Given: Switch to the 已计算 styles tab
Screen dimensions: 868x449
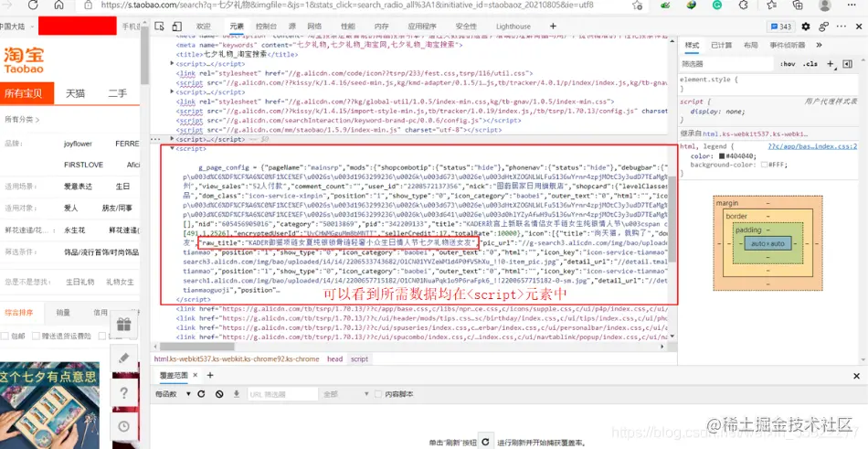Looking at the screenshot, I should (x=720, y=46).
